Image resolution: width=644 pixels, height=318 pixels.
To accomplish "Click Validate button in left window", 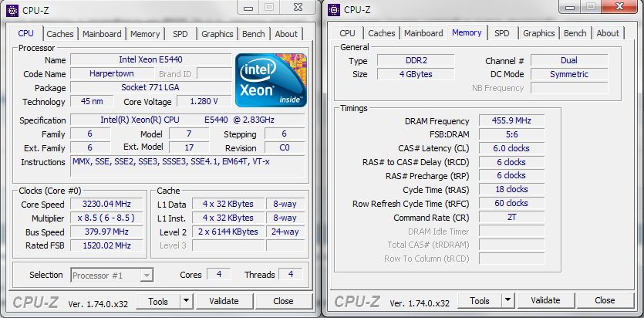I will click(x=224, y=301).
